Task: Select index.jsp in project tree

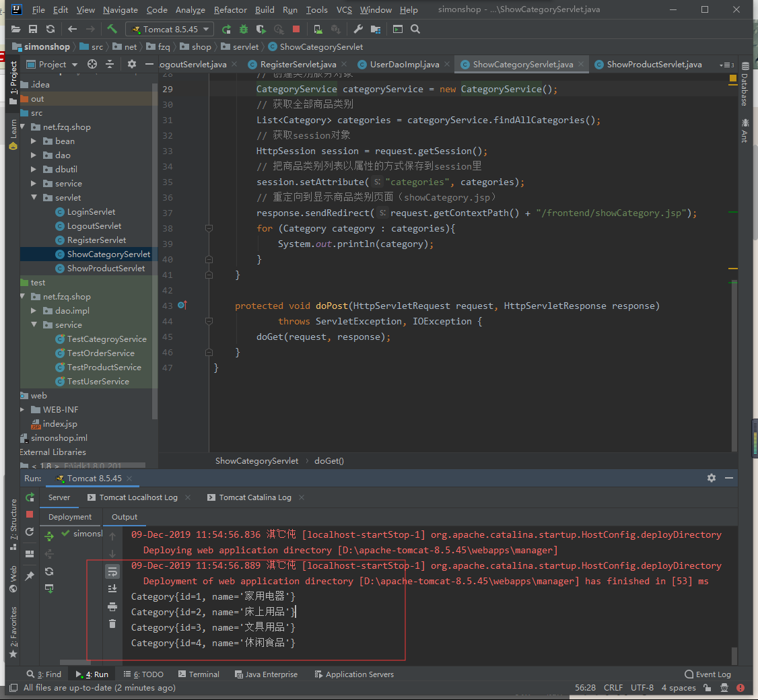Action: point(59,423)
